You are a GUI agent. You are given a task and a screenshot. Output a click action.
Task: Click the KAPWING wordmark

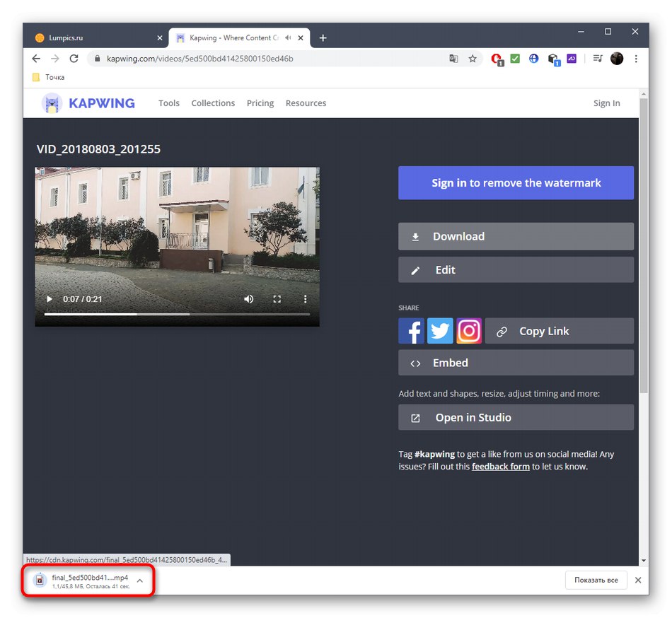pyautogui.click(x=102, y=103)
